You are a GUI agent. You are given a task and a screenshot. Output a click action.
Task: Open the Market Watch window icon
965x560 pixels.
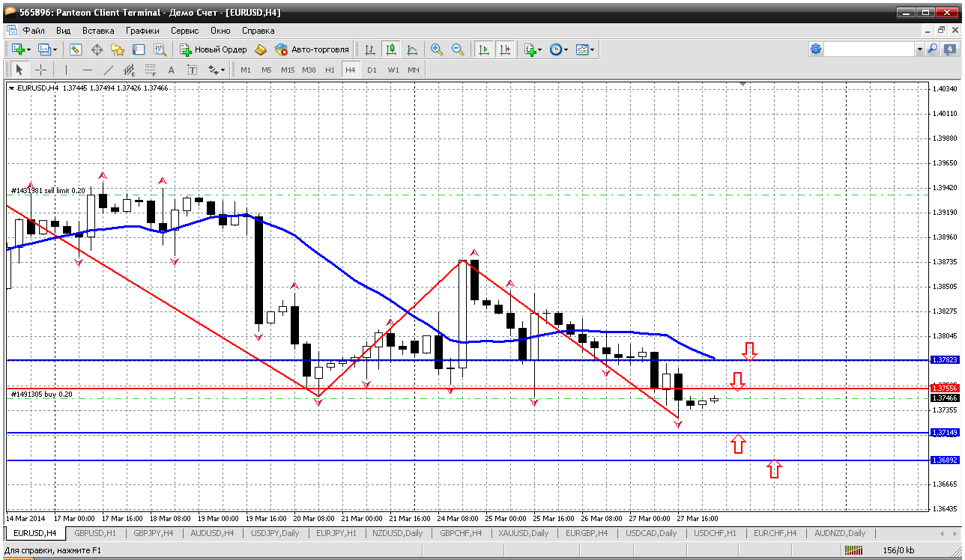[76, 49]
